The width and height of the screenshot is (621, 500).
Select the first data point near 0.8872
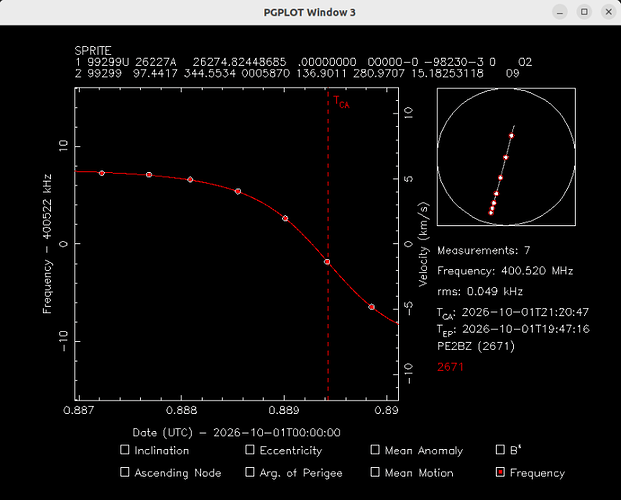[x=102, y=173]
